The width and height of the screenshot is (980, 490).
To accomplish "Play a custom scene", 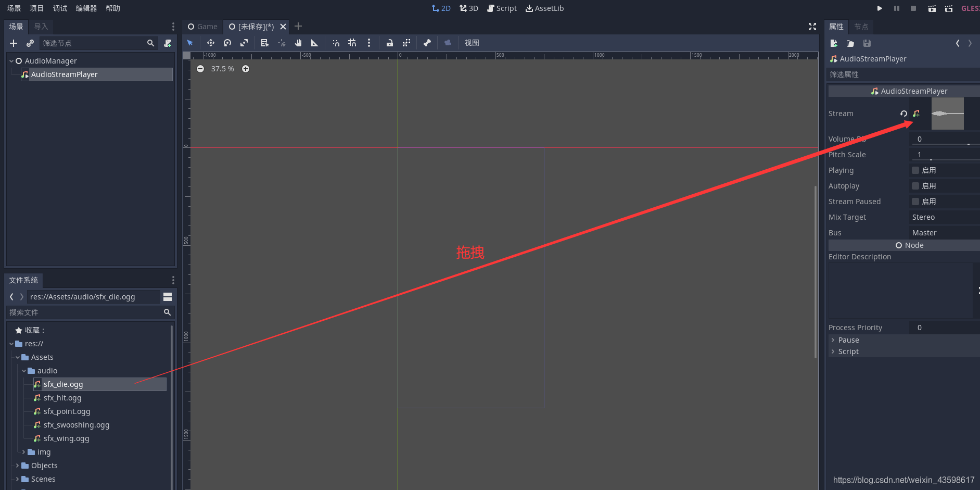I will (x=949, y=8).
